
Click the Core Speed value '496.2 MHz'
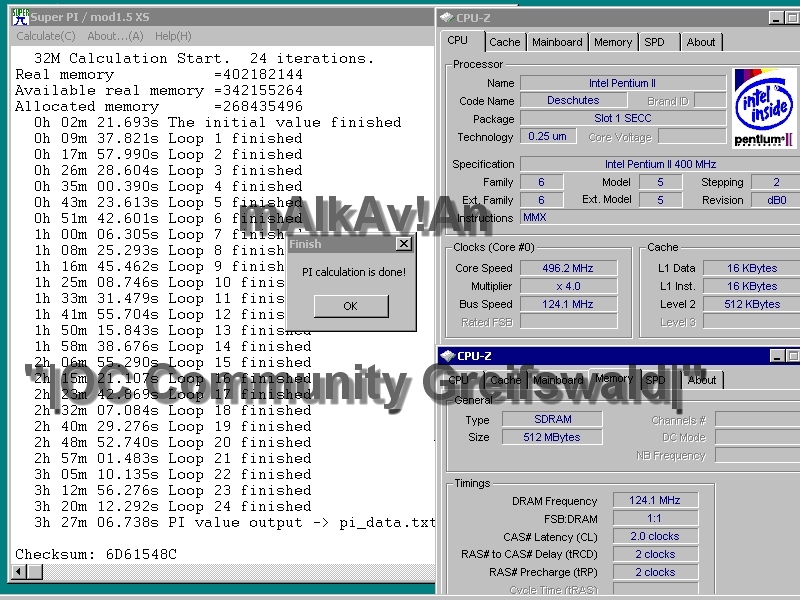point(568,268)
